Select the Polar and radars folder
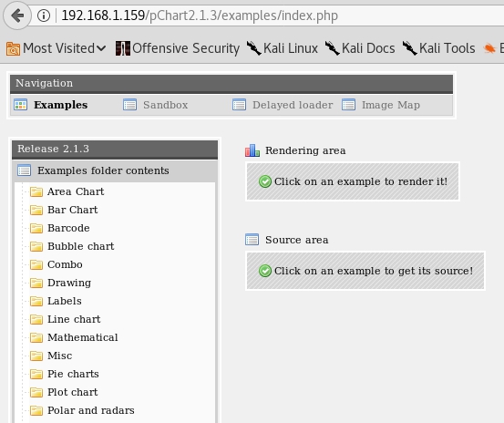Image resolution: width=504 pixels, height=423 pixels. [x=91, y=410]
